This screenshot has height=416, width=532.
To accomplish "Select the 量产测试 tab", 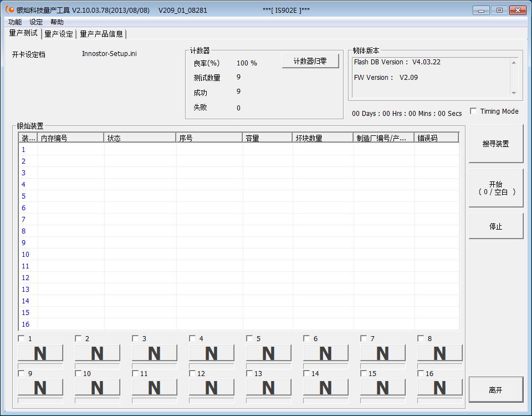I will click(x=22, y=33).
